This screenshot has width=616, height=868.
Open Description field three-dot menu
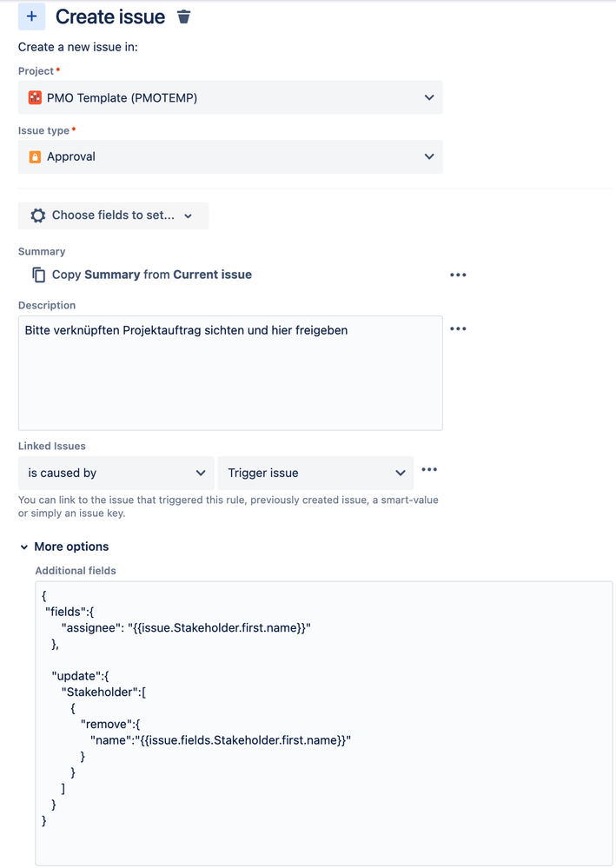tap(458, 328)
